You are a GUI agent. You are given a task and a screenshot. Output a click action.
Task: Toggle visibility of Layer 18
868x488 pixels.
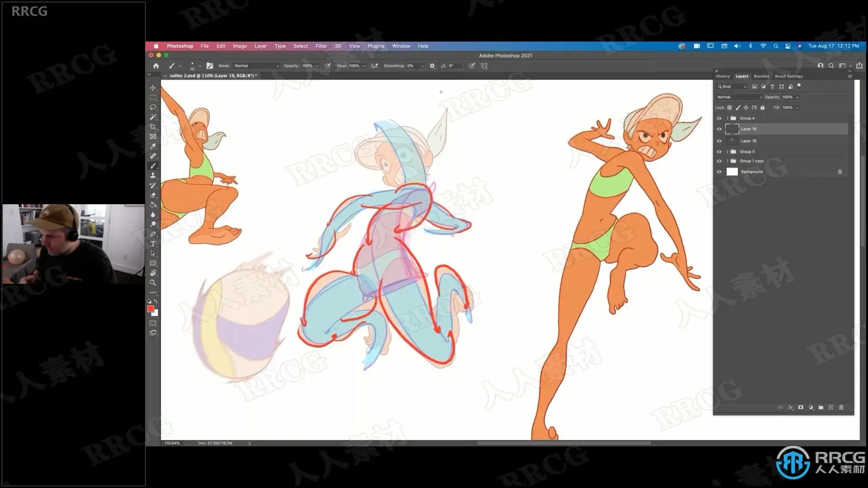click(x=719, y=141)
